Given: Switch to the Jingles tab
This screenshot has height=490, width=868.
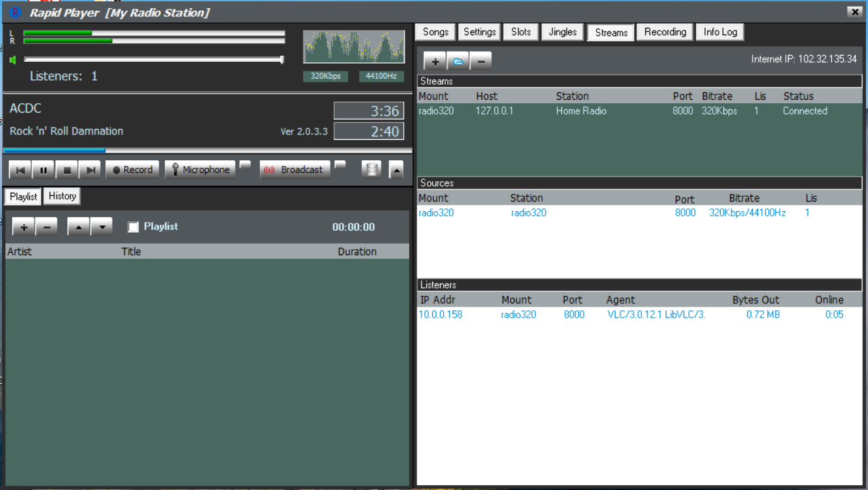Looking at the screenshot, I should coord(563,32).
